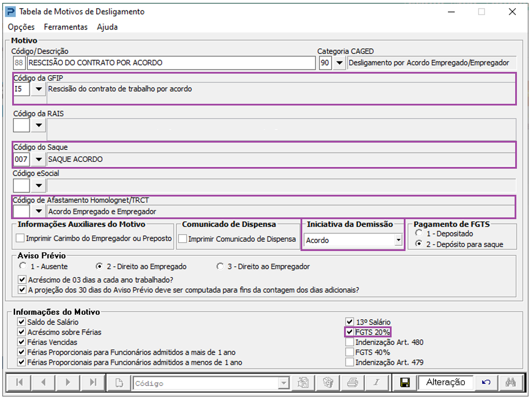The image size is (532, 400).
Task: Click the edit record icon beside Código combo
Action: [x=303, y=383]
